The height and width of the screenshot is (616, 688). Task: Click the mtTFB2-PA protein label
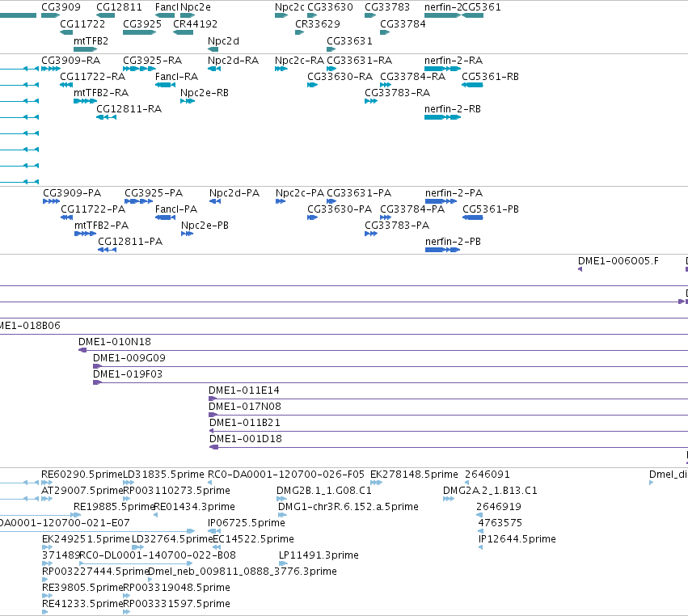pos(101,226)
